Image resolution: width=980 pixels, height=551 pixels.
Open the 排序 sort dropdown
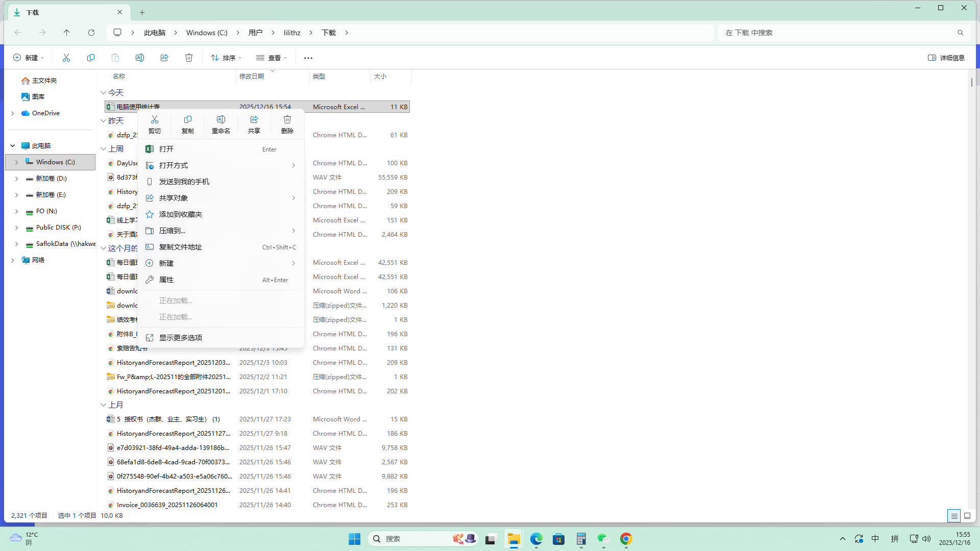tap(226, 58)
